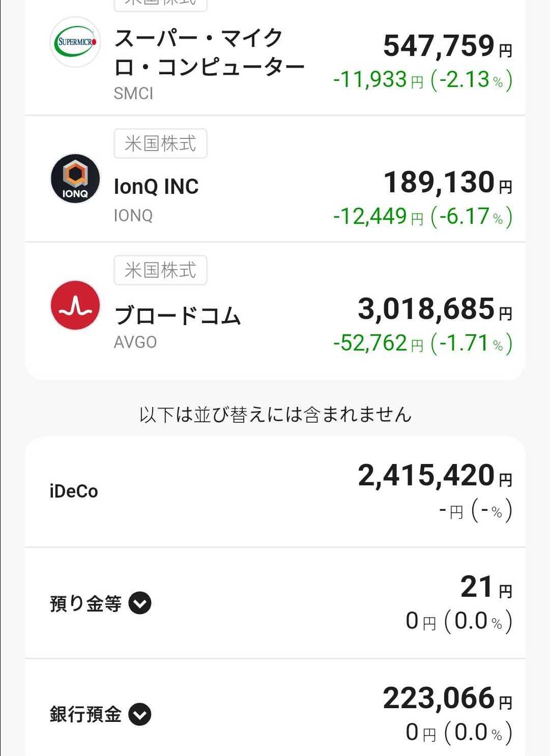The image size is (550, 756).
Task: Tap the IonQ company logo
Action: (75, 179)
